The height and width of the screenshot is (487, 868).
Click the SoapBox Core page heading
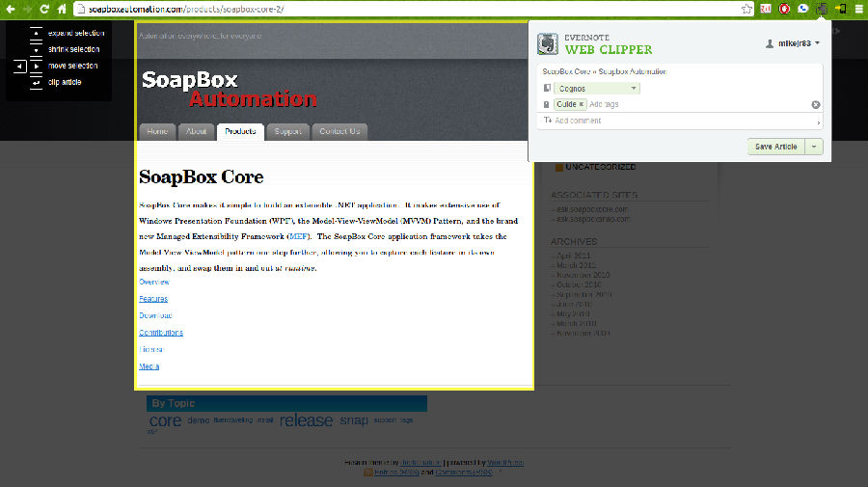click(201, 177)
